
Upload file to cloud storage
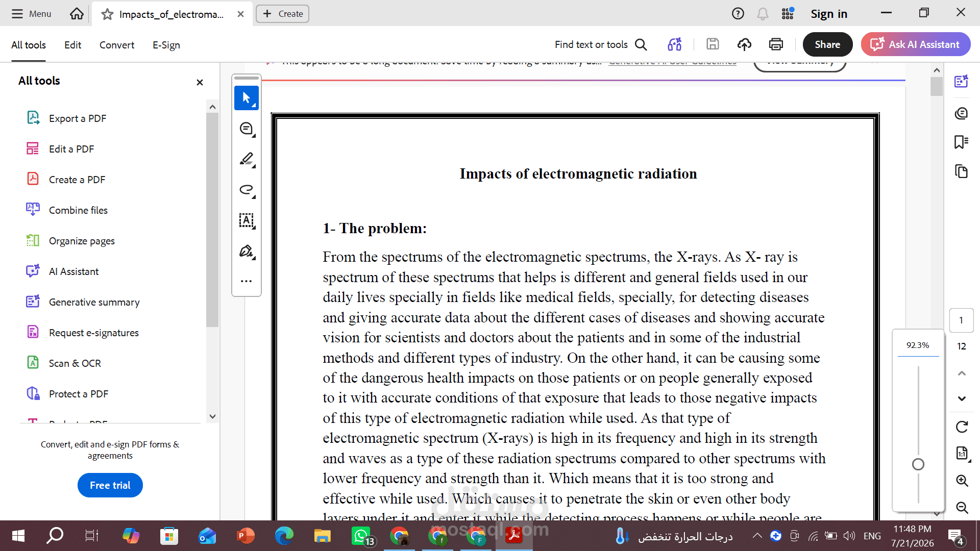pos(744,44)
